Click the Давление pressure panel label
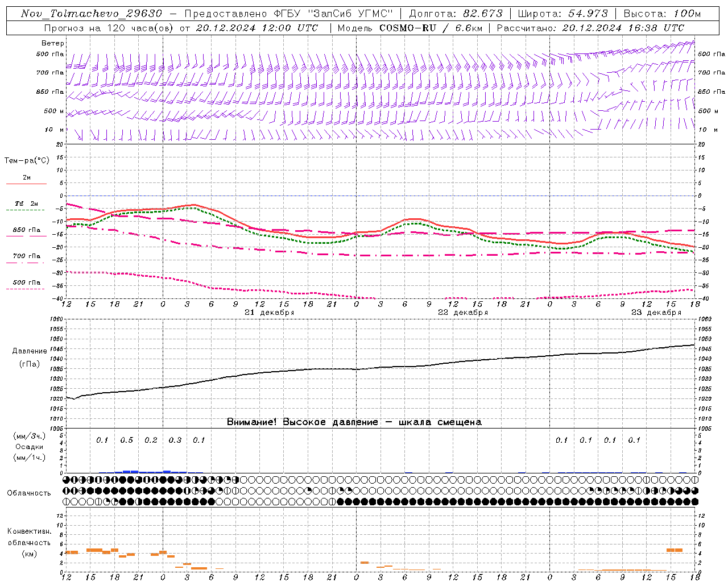728x582 pixels. (x=30, y=351)
